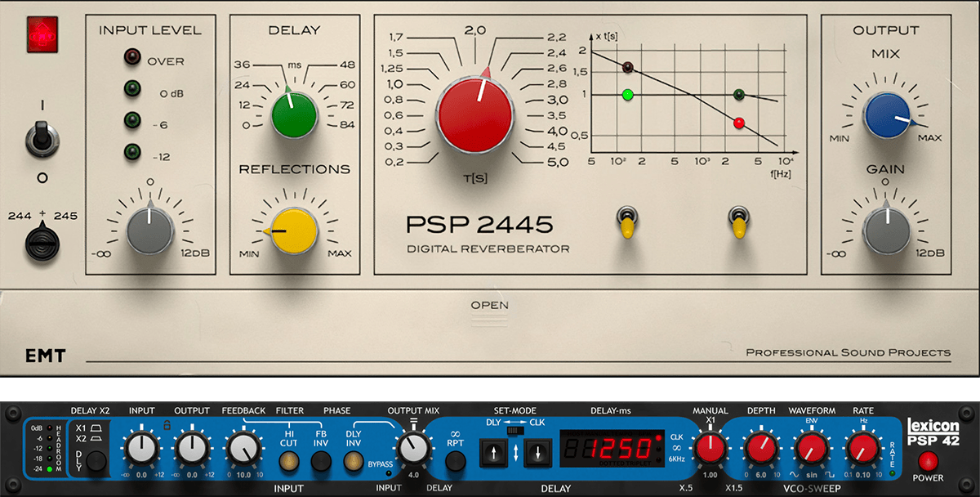Click the Manual X1 red knob

tap(710, 448)
